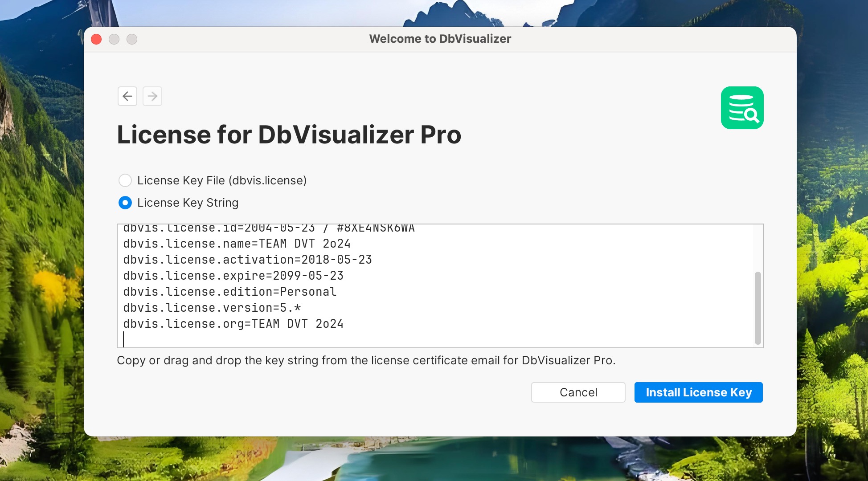868x481 pixels.
Task: Select License Key File radio option
Action: click(x=125, y=180)
